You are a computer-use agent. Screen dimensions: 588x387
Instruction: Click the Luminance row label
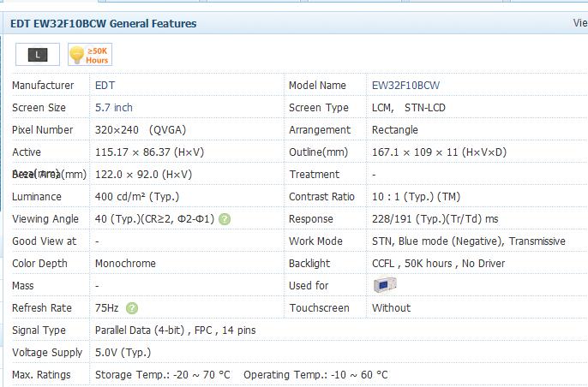point(36,197)
